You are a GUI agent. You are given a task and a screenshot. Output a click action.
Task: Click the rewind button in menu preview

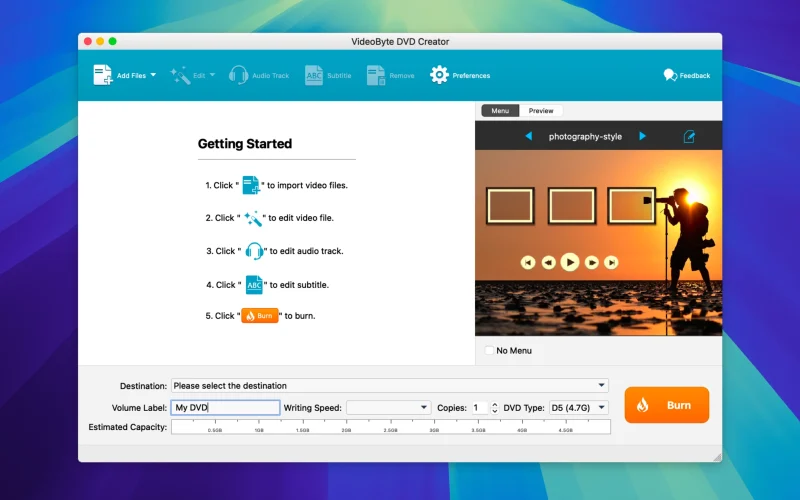point(548,262)
